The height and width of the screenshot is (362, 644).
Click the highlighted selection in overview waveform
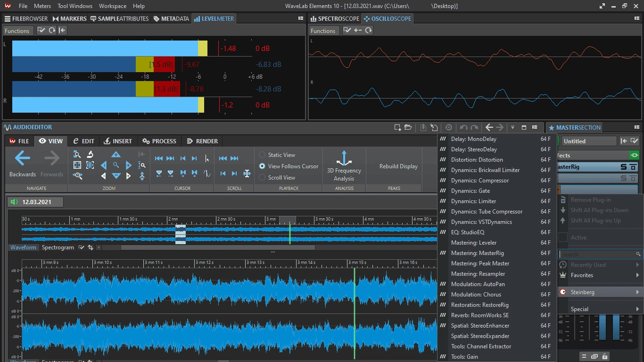tap(181, 234)
